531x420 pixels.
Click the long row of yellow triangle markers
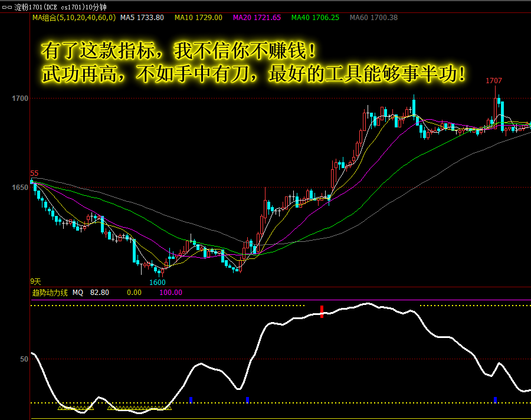(x=139, y=408)
